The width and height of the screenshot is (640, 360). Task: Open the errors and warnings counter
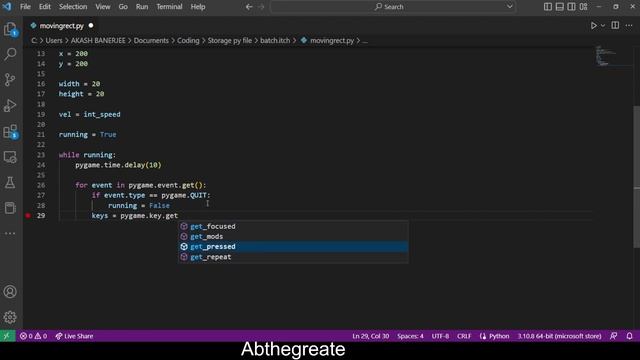click(33, 336)
